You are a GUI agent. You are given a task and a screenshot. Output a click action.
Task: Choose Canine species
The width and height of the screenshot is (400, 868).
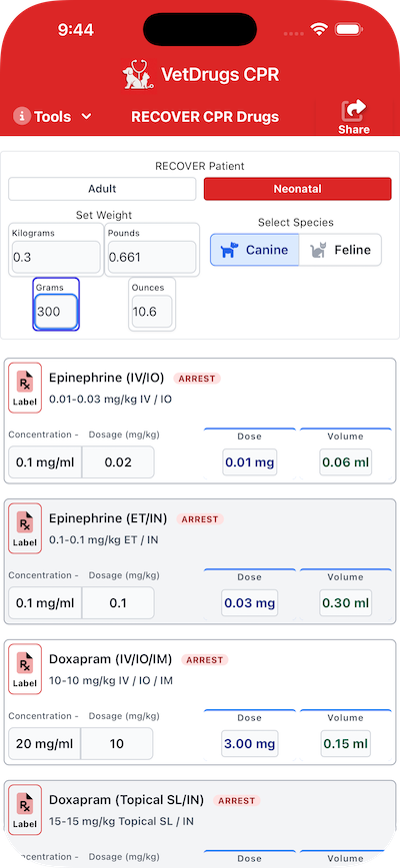[x=254, y=250]
